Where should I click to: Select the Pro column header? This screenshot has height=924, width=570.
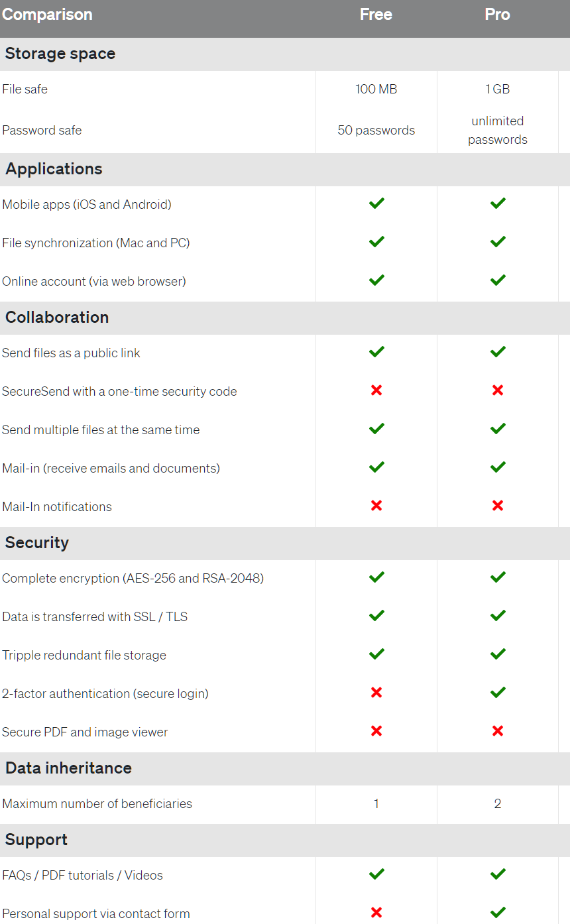point(497,15)
